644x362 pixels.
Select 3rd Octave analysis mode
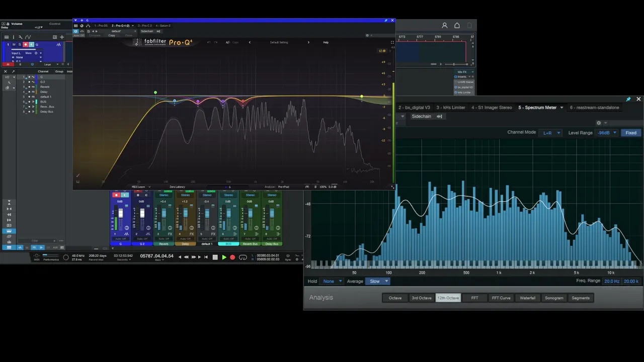point(422,298)
